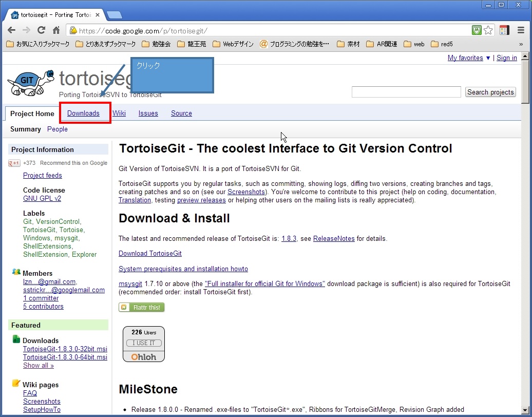Open the Screenshots wiki page in sidebar
This screenshot has width=532, height=417.
pos(42,402)
